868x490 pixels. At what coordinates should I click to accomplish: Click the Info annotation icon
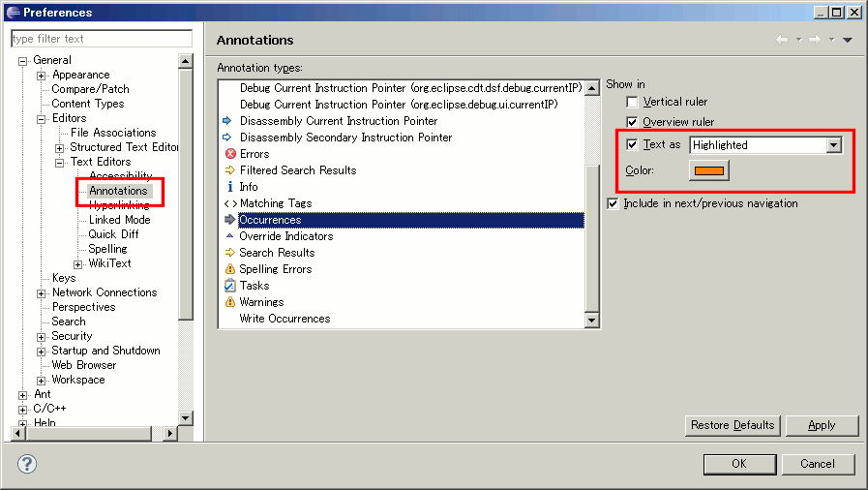229,187
